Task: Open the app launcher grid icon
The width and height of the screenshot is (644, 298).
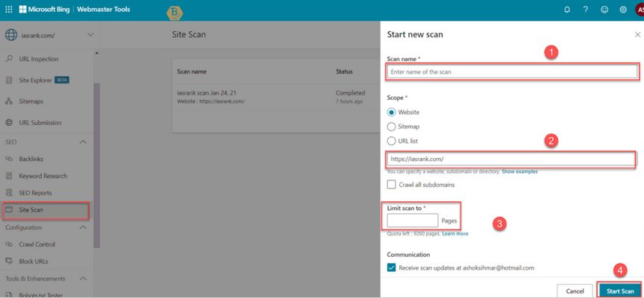Action: tap(9, 10)
